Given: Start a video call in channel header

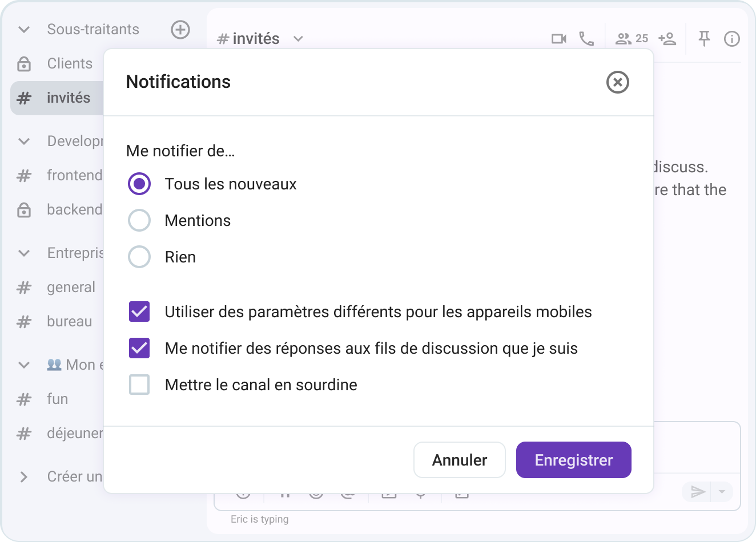Looking at the screenshot, I should click(x=558, y=39).
